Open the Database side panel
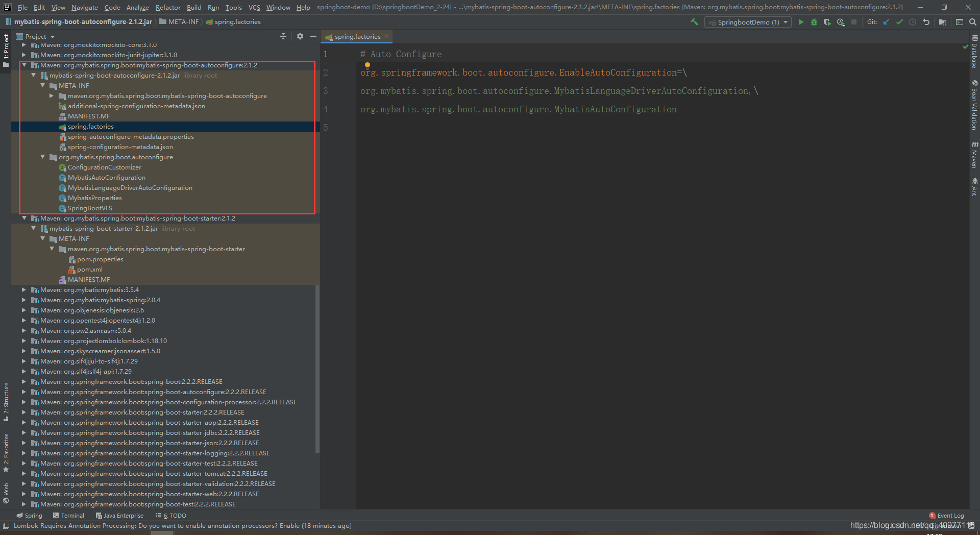980x535 pixels. coord(974,52)
